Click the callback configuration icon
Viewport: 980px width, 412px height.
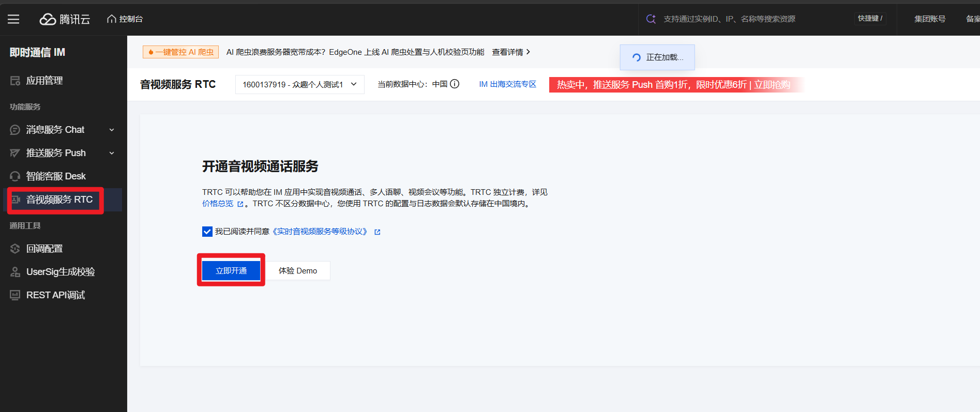click(x=15, y=249)
